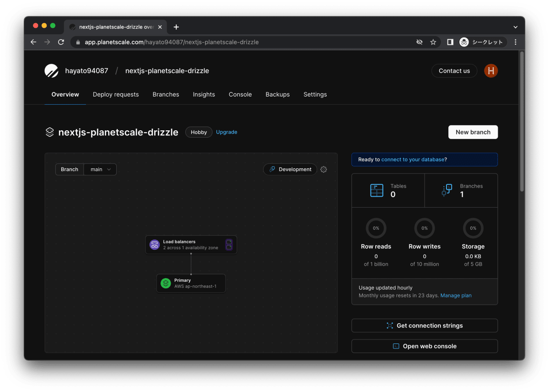
Task: Click the incognito シークレット profile badge
Action: tap(483, 42)
